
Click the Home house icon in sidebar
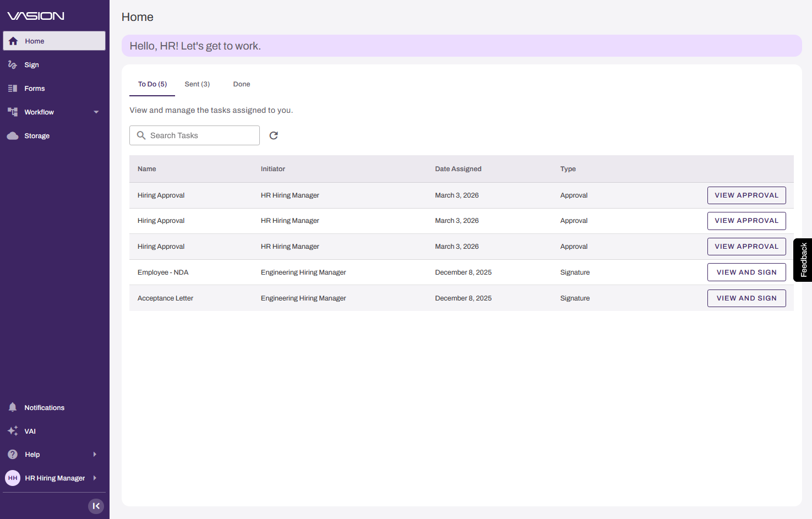coord(13,41)
